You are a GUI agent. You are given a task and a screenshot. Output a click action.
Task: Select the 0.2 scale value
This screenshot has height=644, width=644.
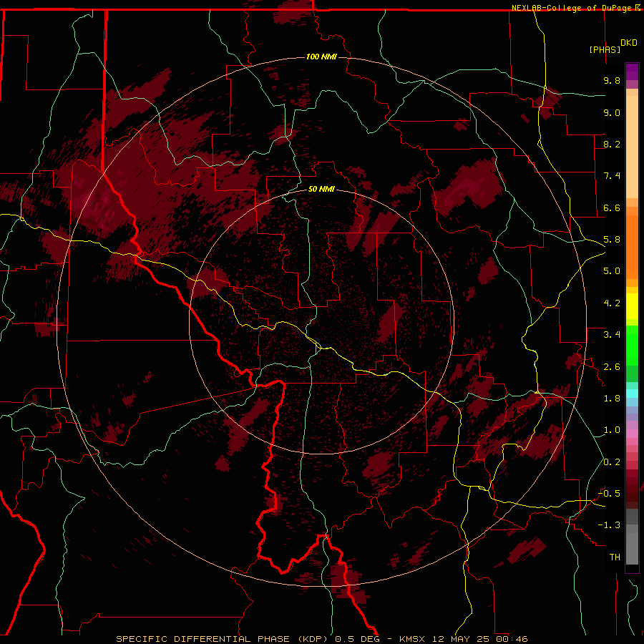[x=612, y=462]
